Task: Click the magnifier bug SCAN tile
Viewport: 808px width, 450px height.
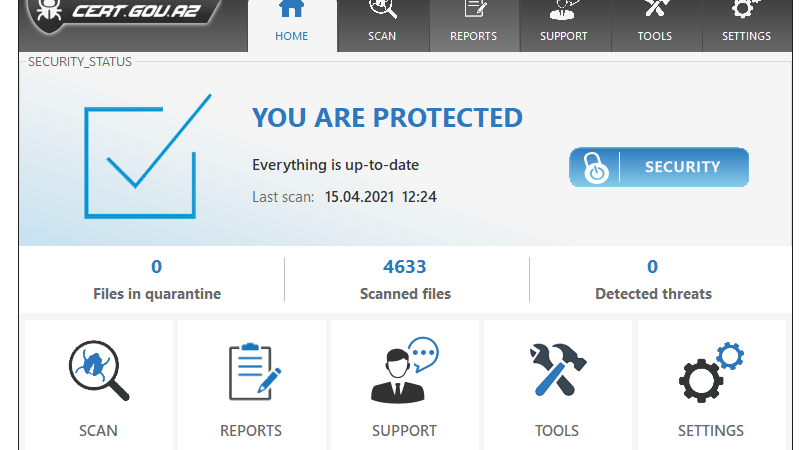Action: pyautogui.click(x=98, y=385)
